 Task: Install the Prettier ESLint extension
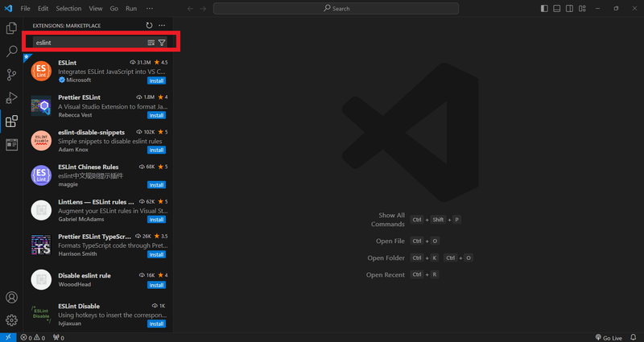(x=156, y=115)
